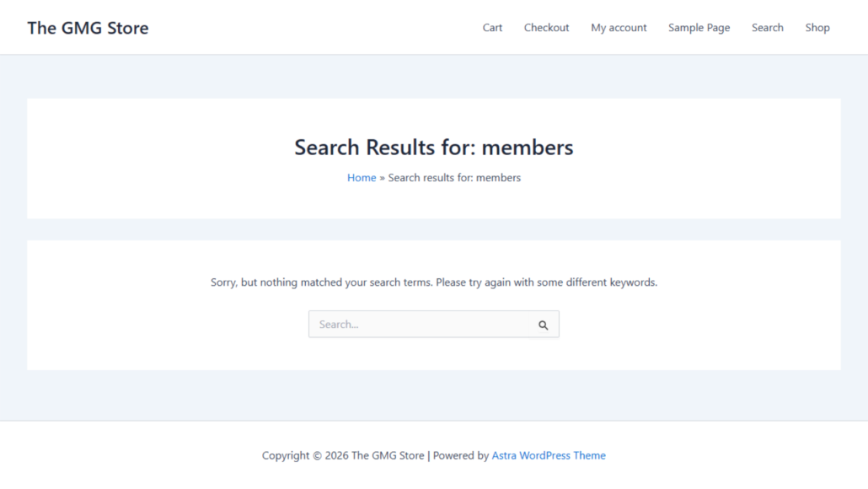Open The GMG Store site title
This screenshot has height=489, width=868.
(88, 28)
